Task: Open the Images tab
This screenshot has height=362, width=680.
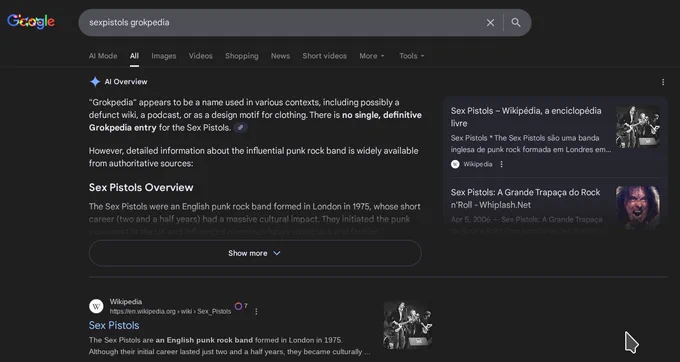Action: (163, 56)
